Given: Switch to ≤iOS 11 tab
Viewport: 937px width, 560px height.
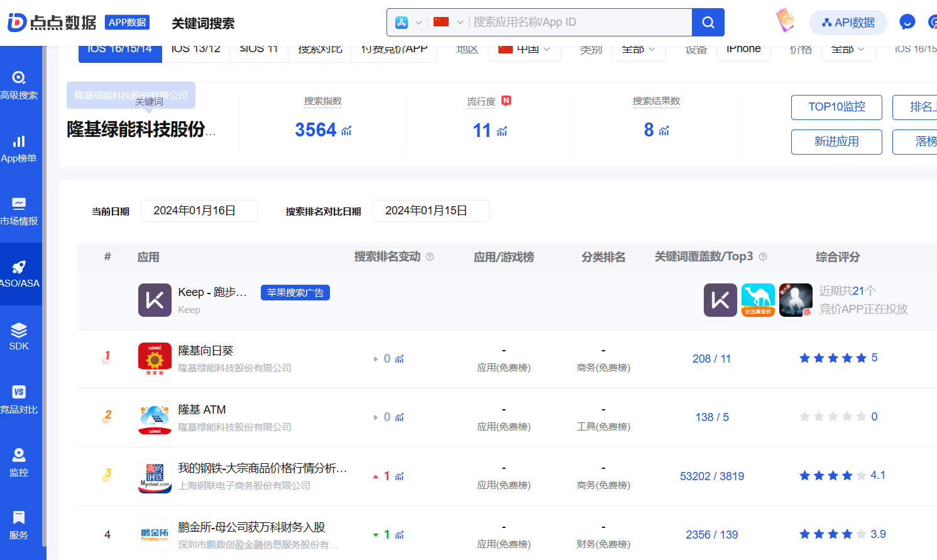Looking at the screenshot, I should 259,50.
